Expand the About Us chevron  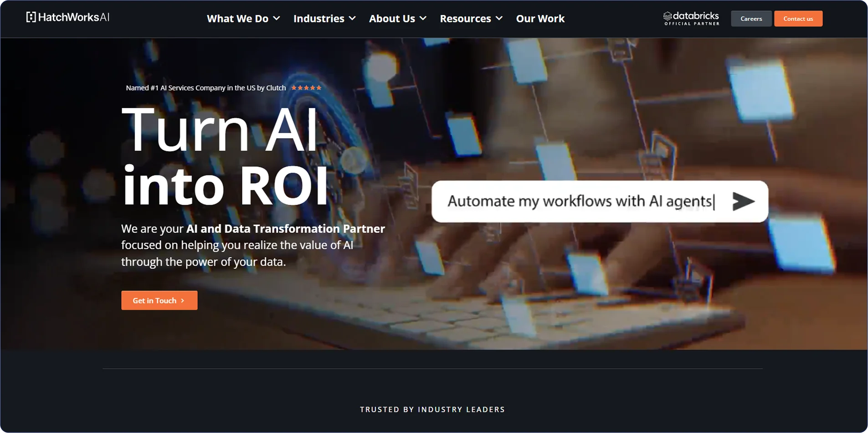423,19
